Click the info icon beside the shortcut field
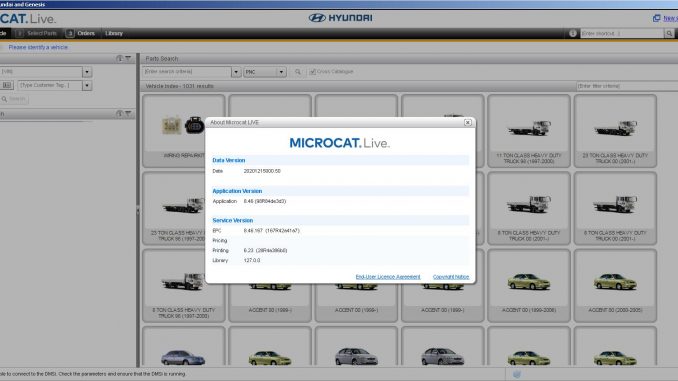Image resolution: width=678 pixels, height=381 pixels. click(x=573, y=33)
